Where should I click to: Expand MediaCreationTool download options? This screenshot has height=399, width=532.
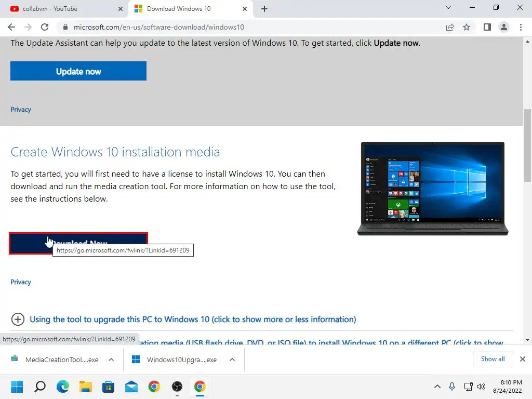pyautogui.click(x=111, y=360)
